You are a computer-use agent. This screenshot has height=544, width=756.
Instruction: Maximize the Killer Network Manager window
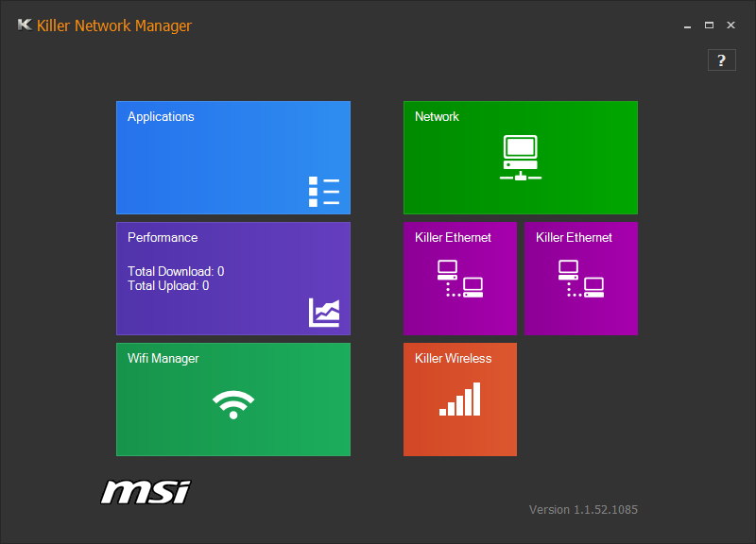point(710,25)
